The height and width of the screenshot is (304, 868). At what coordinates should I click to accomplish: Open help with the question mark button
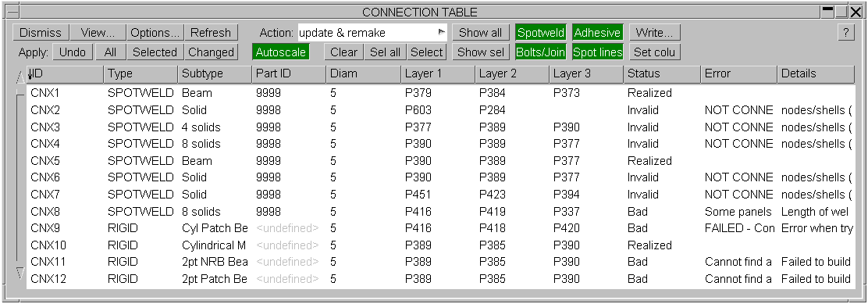[x=846, y=33]
